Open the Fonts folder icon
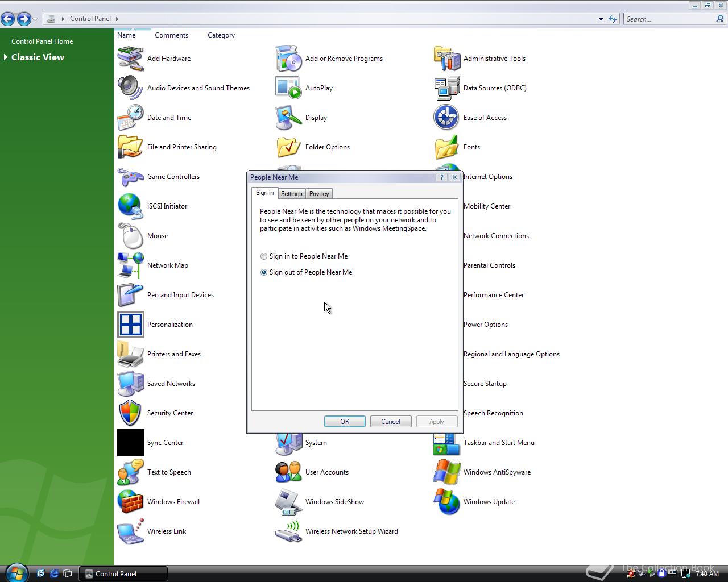Image resolution: width=728 pixels, height=582 pixels. pos(446,147)
